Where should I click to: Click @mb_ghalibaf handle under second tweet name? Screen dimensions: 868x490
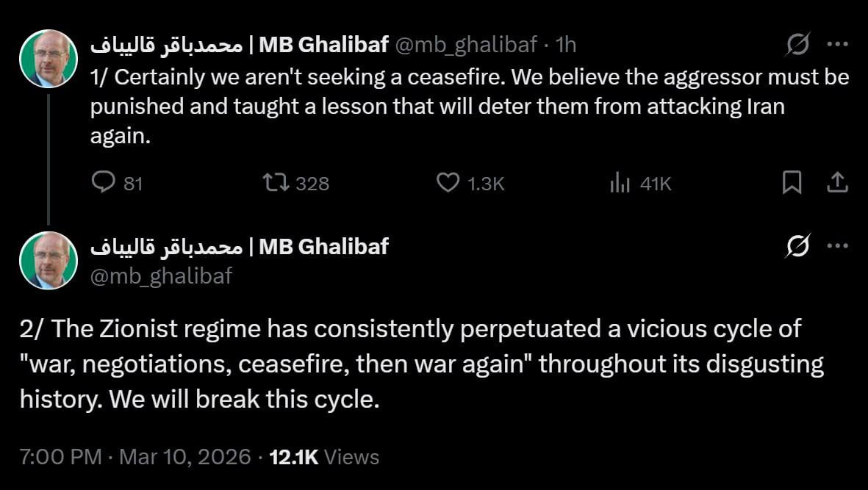[x=161, y=275]
